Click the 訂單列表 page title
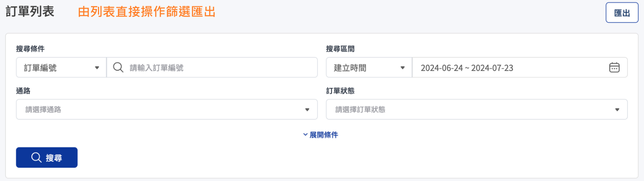The height and width of the screenshot is (181, 644). 30,12
